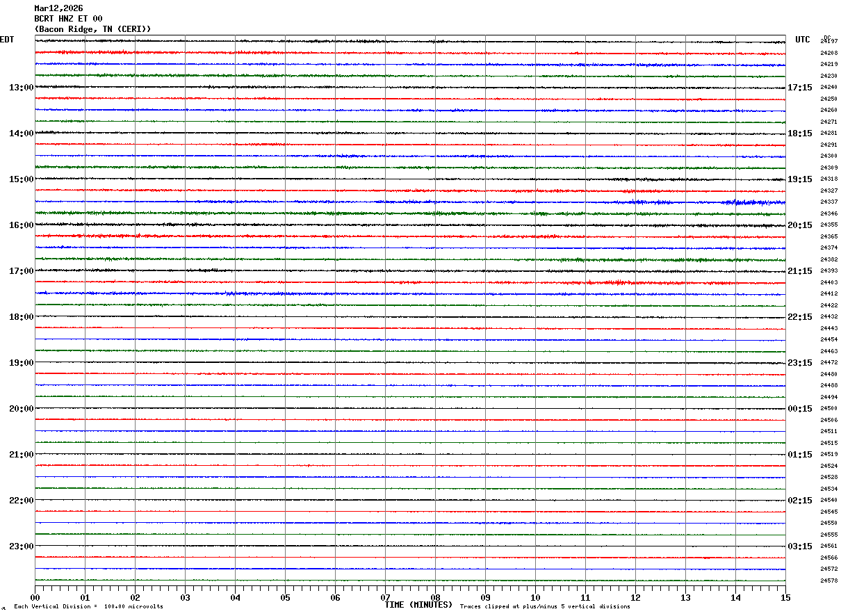Click the 19:15 UTC time label

(x=800, y=179)
